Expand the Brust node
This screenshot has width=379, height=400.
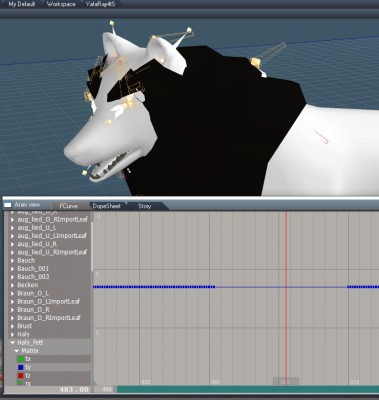point(13,326)
